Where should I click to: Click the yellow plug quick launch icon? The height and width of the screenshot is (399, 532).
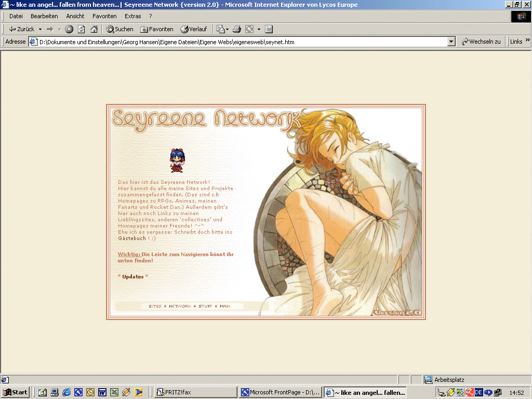click(126, 392)
